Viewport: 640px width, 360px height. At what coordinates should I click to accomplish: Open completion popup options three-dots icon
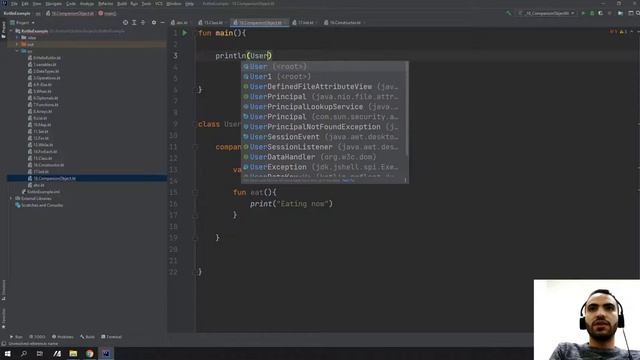click(405, 180)
